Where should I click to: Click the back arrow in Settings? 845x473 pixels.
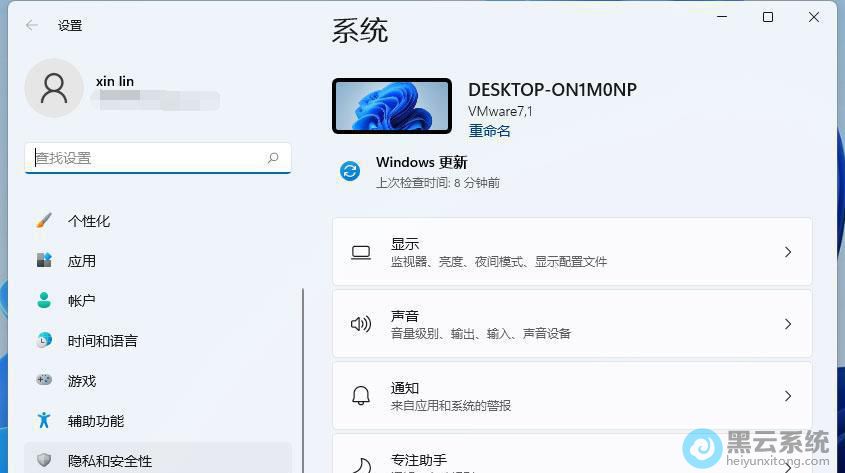pos(32,26)
